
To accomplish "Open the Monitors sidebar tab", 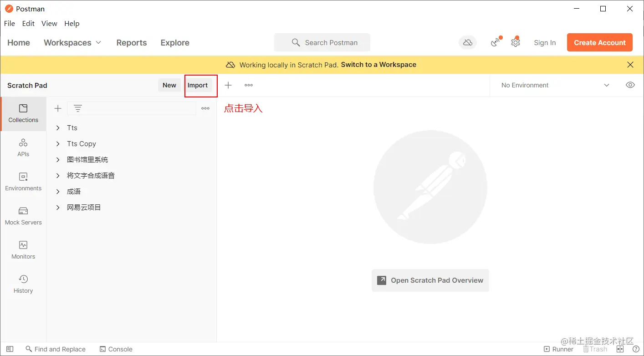I will [23, 250].
